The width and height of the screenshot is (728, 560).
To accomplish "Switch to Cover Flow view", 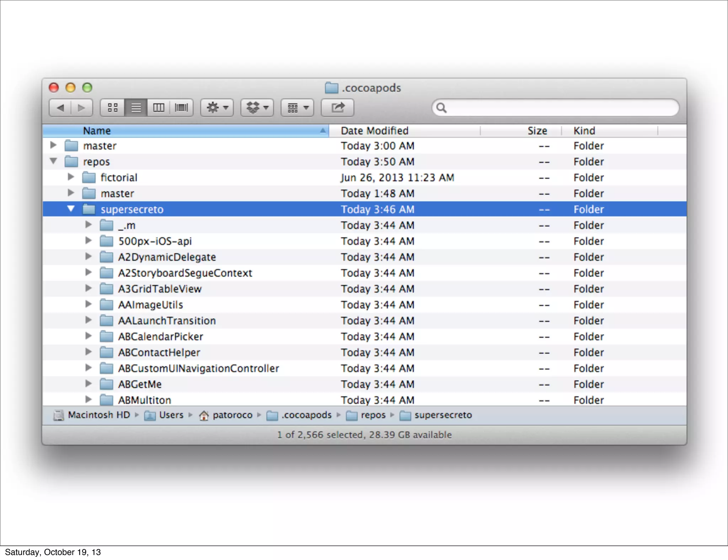I will [181, 108].
